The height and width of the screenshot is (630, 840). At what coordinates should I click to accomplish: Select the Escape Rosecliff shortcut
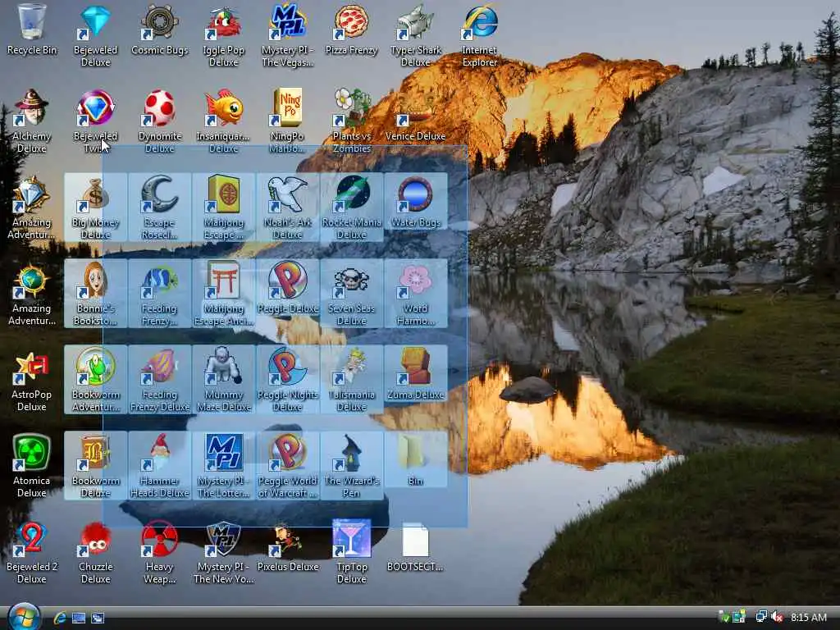(160, 207)
